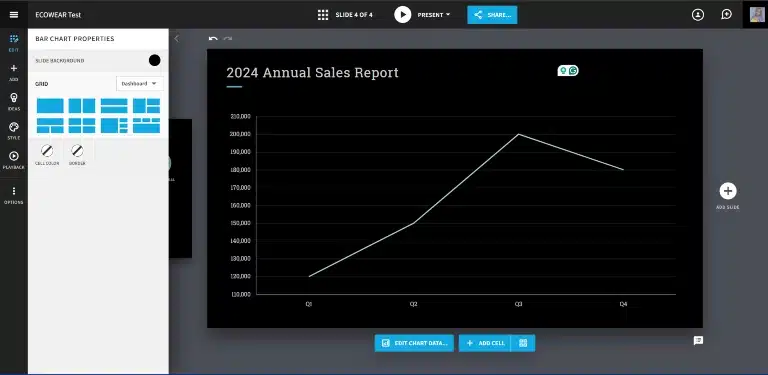The height and width of the screenshot is (375, 768).
Task: Expand the Present dropdown arrow
Action: [448, 15]
